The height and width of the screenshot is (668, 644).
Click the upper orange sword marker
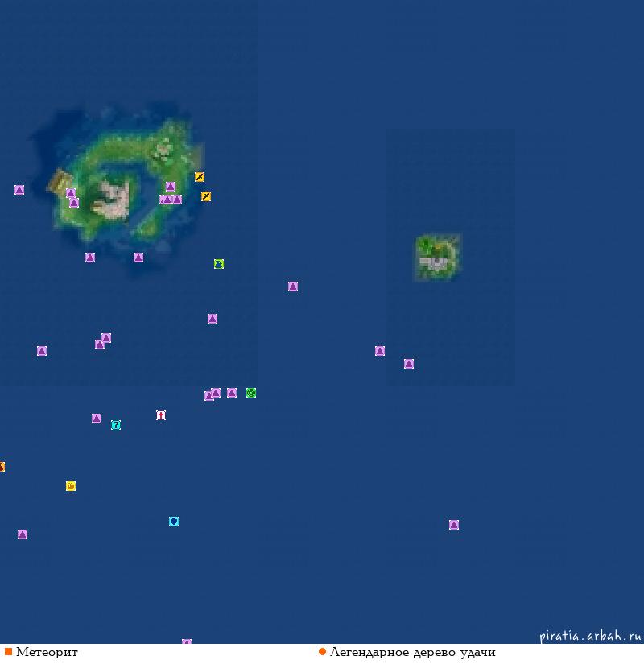click(200, 177)
